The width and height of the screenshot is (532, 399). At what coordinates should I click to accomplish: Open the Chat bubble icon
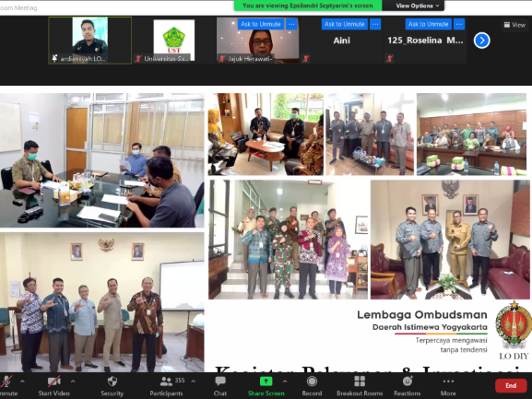point(220,381)
